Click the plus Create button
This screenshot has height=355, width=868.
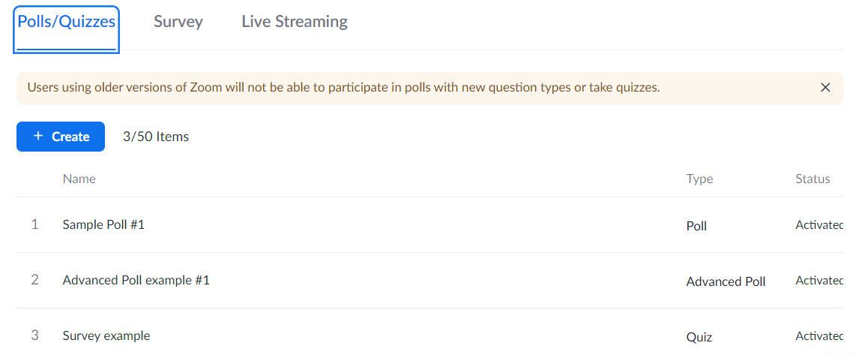(61, 137)
